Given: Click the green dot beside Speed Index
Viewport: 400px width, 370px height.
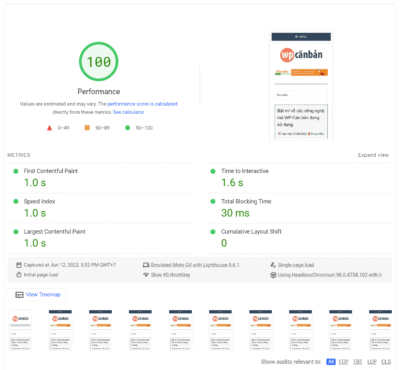Looking at the screenshot, I should [x=16, y=201].
